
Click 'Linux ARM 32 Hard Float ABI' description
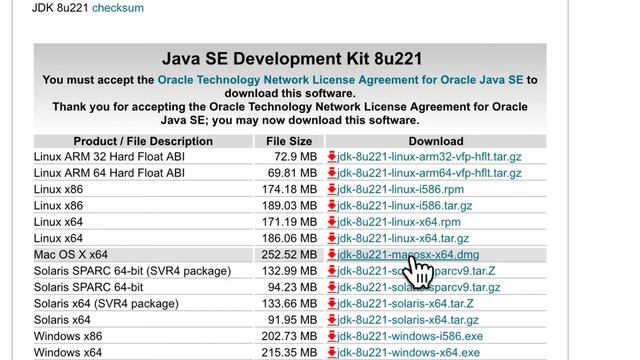[x=109, y=157]
